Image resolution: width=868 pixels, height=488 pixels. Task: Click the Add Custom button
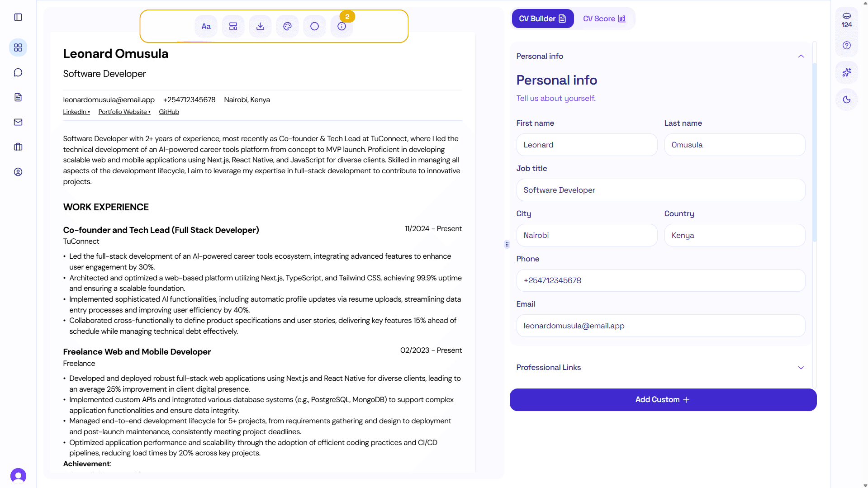click(x=662, y=399)
